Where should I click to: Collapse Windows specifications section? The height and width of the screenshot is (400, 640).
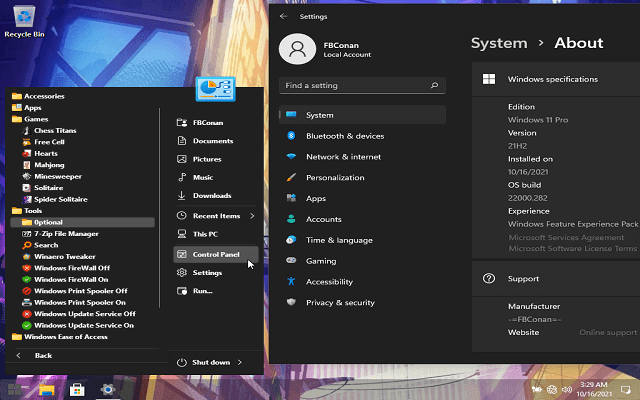[556, 79]
